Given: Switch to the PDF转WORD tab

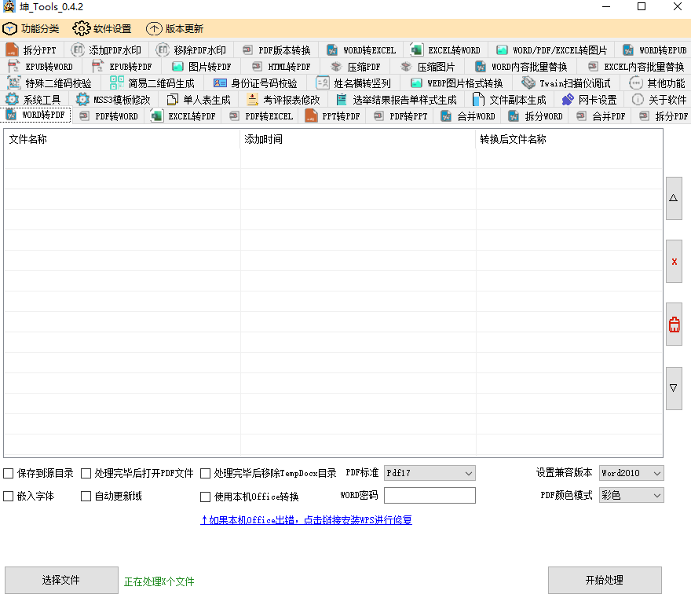Looking at the screenshot, I should coord(109,116).
